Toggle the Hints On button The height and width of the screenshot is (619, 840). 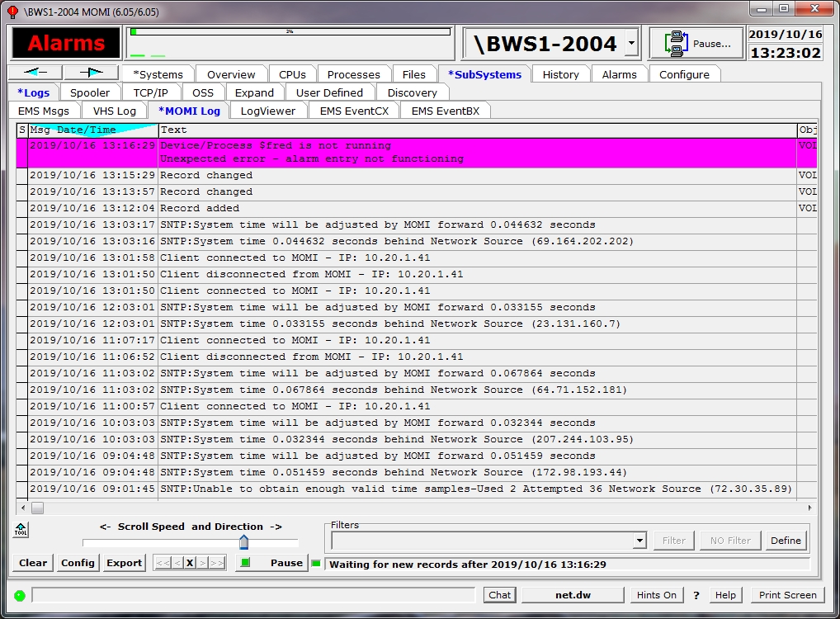pos(656,595)
